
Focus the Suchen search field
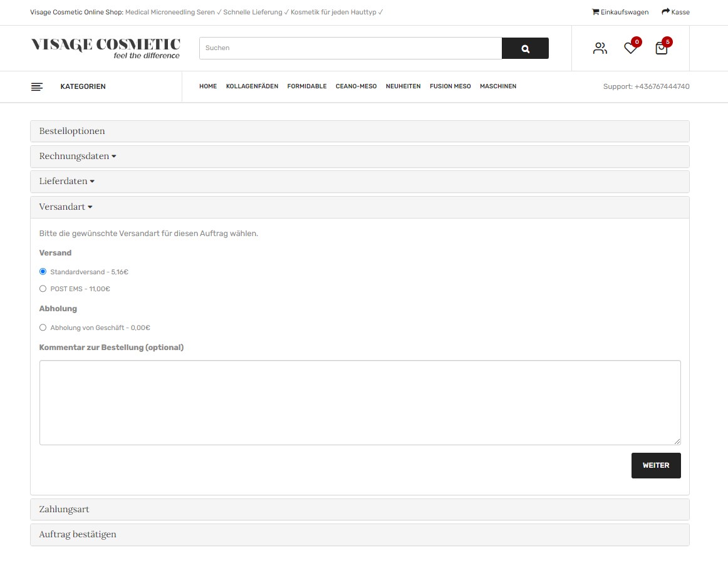pos(350,48)
